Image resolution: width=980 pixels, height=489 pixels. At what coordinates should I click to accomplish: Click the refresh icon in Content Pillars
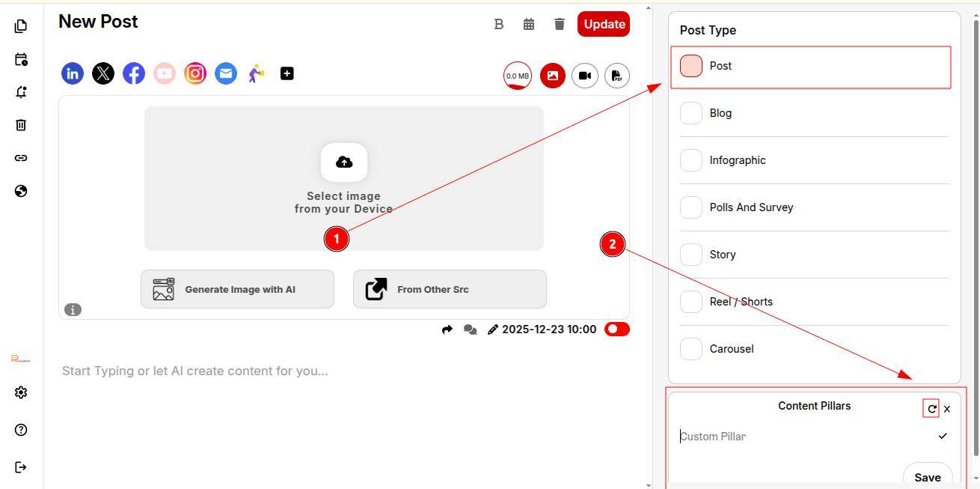click(x=931, y=409)
